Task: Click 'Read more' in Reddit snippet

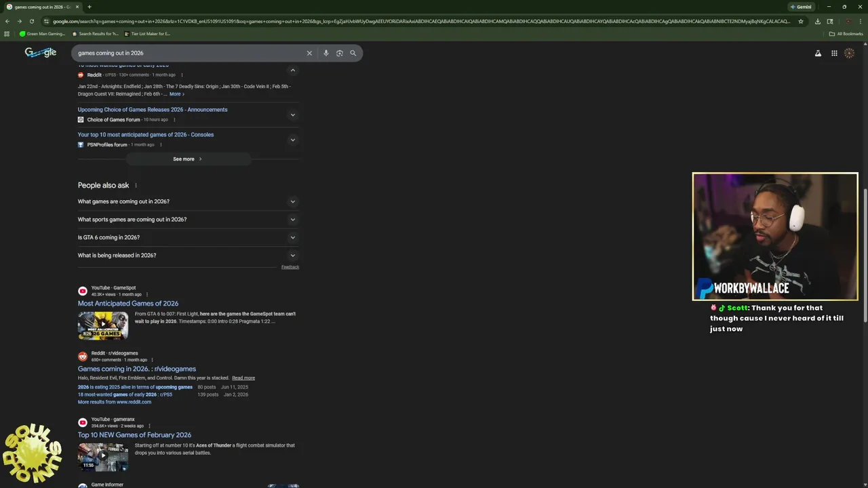Action: [243, 378]
